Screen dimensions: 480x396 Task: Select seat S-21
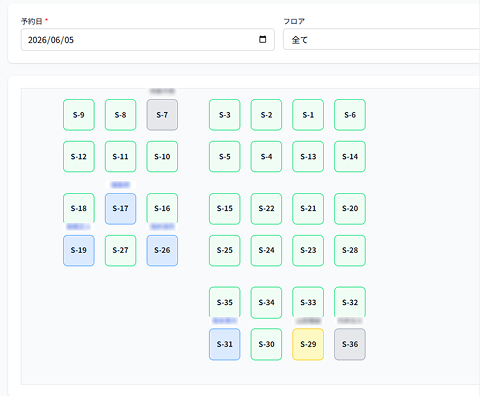pyautogui.click(x=308, y=208)
